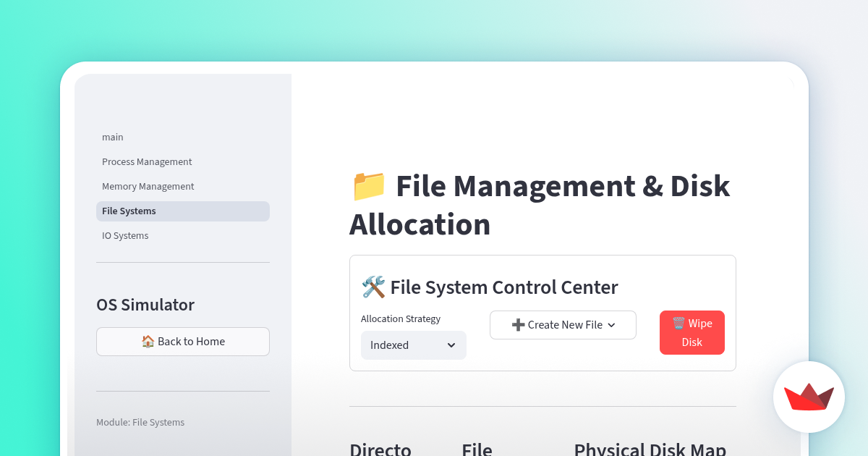Expand the Create New File popover
Viewport: 868px width, 456px height.
pyautogui.click(x=563, y=325)
